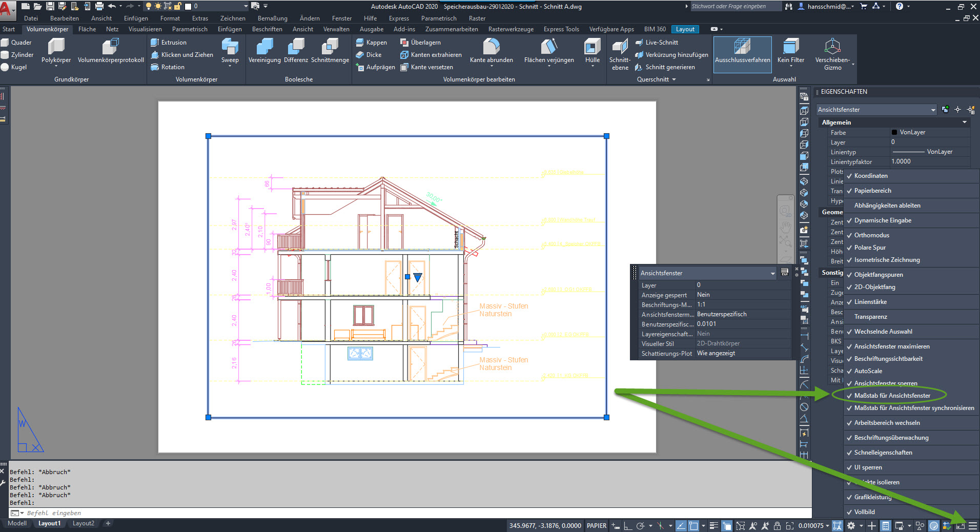Image resolution: width=980 pixels, height=532 pixels.
Task: Open the layer dropdown in quick access toolbar
Action: click(x=246, y=6)
